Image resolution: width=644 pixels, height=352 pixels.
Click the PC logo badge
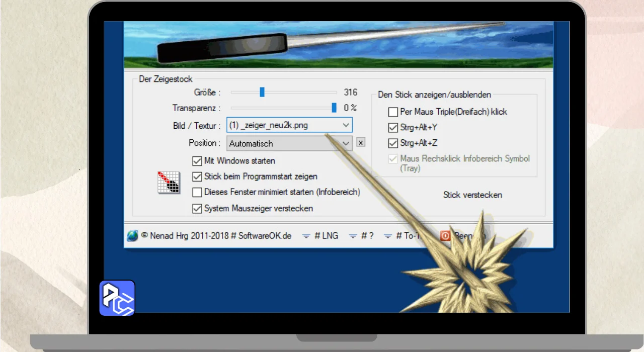(x=117, y=298)
